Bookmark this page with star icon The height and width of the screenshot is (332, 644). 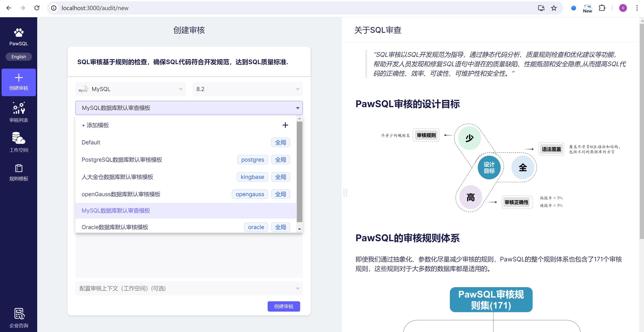click(x=554, y=8)
